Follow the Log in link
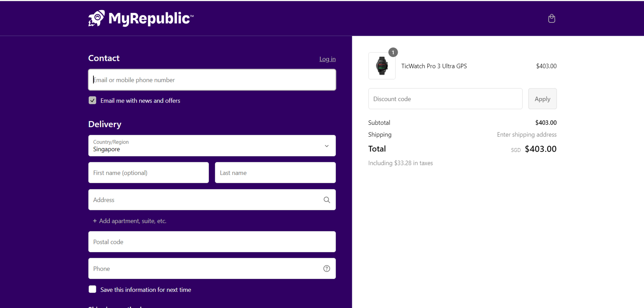Viewport: 644px width, 308px height. 328,59
